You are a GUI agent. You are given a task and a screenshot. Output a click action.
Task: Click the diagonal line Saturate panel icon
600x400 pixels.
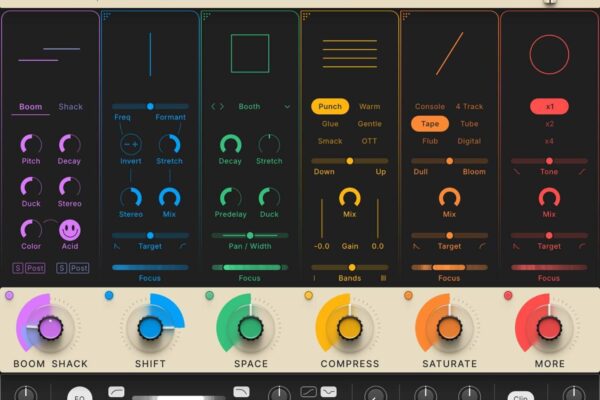[449, 54]
